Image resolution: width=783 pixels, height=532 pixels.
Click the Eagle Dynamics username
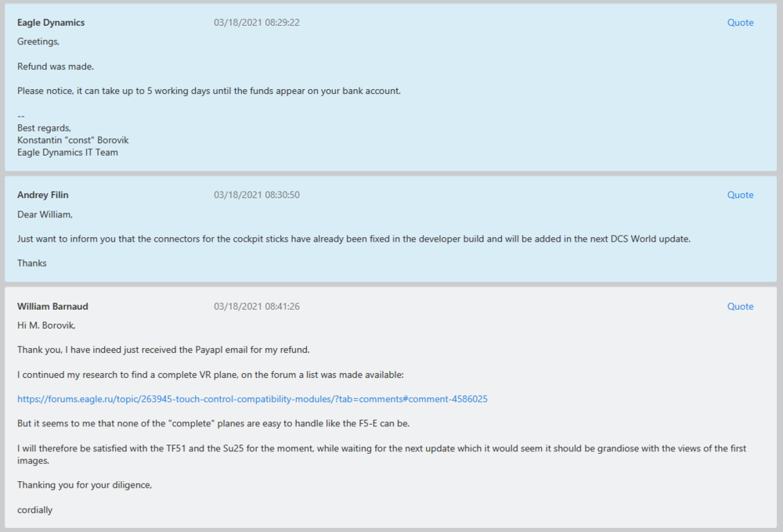50,22
